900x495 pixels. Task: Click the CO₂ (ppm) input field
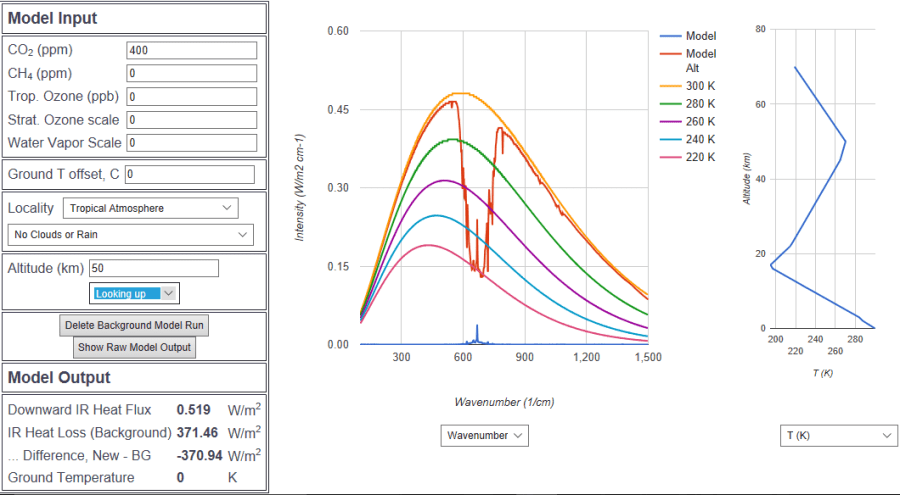(x=192, y=50)
